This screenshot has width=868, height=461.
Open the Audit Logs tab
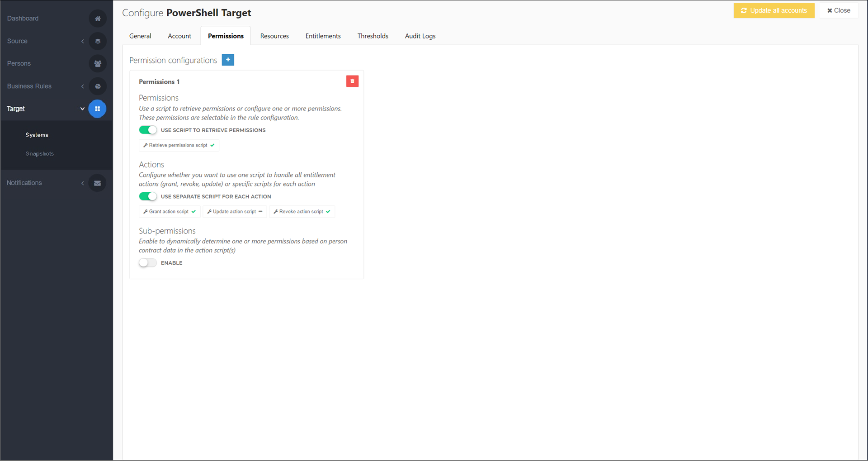click(420, 36)
